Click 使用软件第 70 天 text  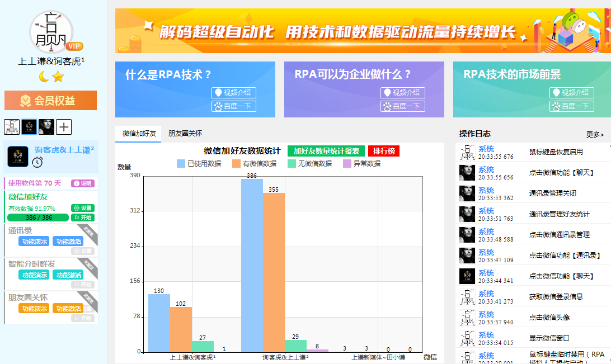click(35, 183)
